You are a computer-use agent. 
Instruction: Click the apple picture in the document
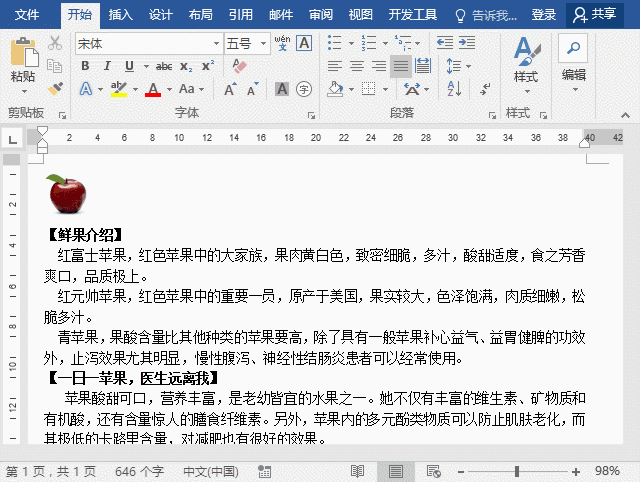coord(66,193)
